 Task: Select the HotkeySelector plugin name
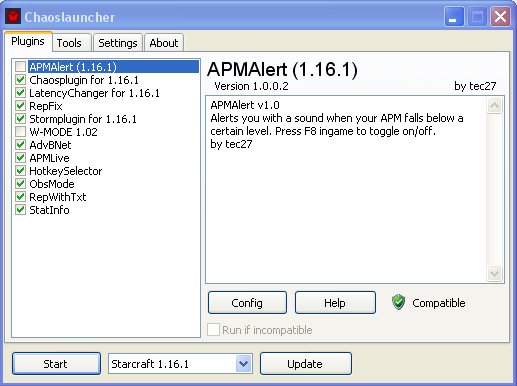tap(66, 171)
